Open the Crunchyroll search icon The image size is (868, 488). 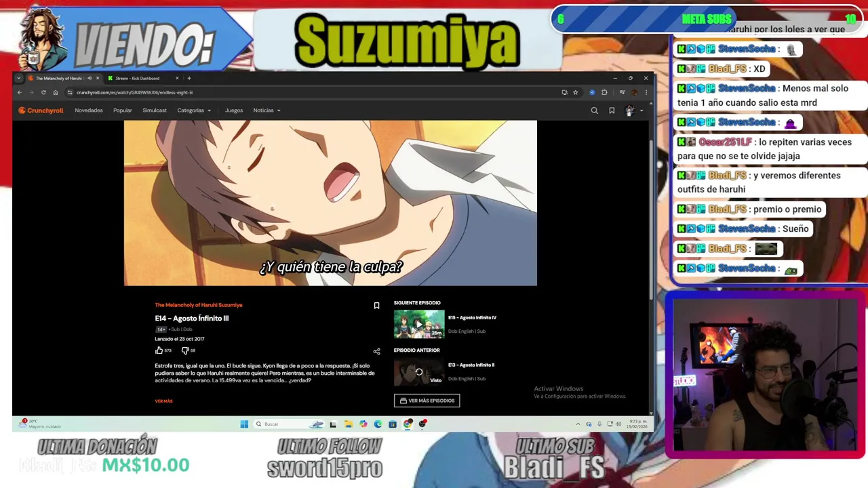595,110
